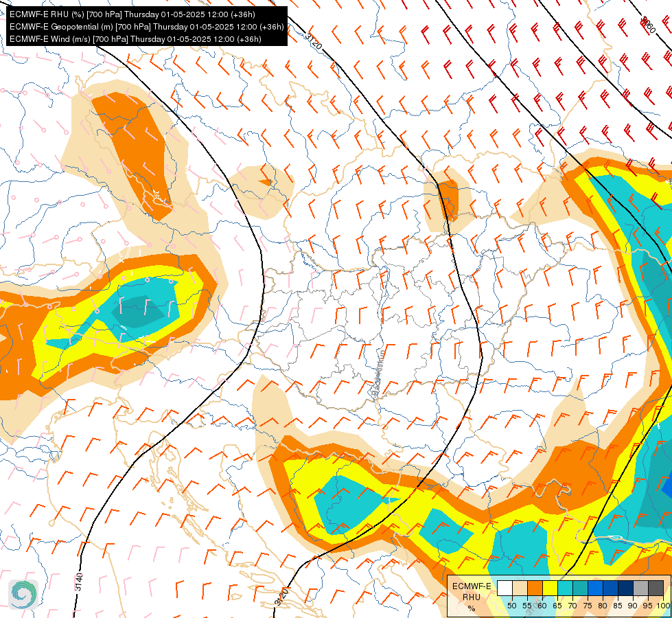Click the legend tick value 90
672x618 pixels.
633,606
